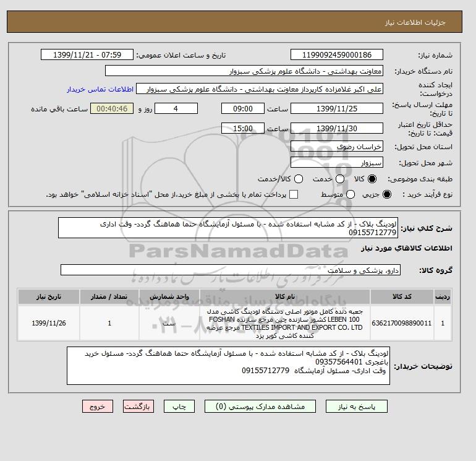
Task: Click the ردیف column header
Action: pyautogui.click(x=443, y=296)
